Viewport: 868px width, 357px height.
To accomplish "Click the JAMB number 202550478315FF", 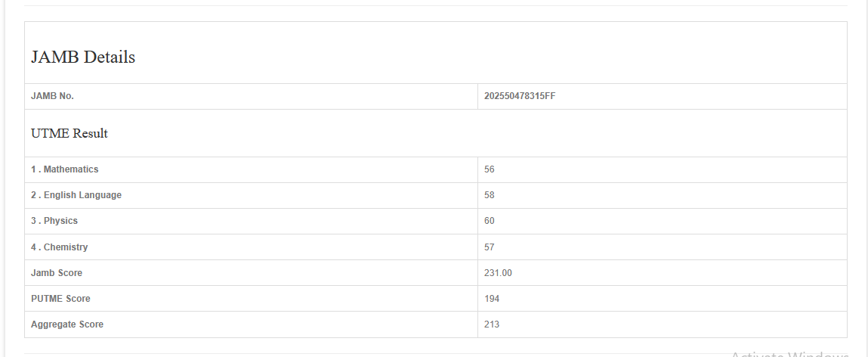I will (x=520, y=96).
